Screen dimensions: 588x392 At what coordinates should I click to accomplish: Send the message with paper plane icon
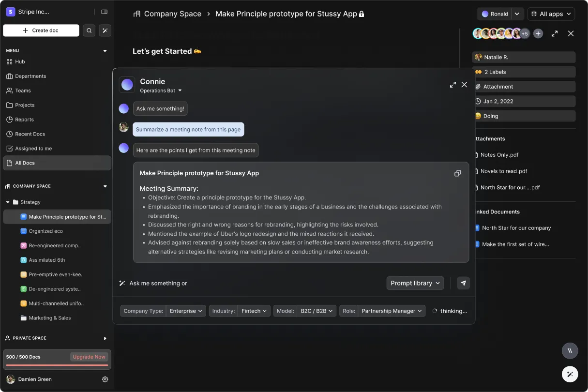click(463, 283)
